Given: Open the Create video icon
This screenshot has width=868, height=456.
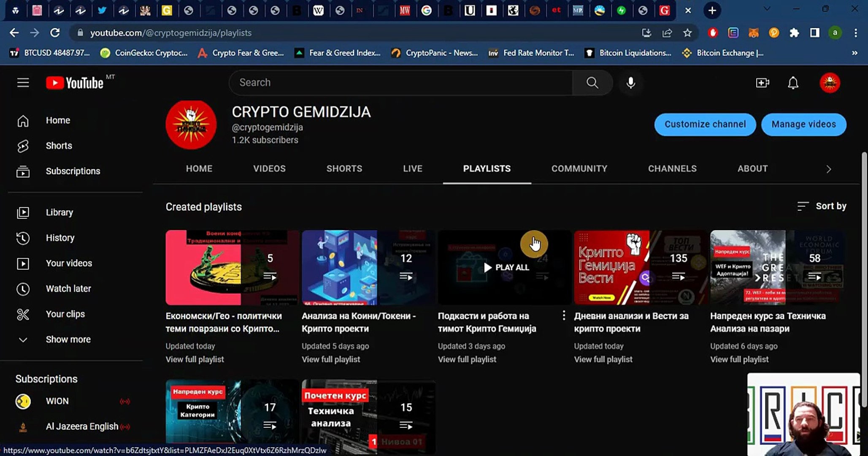Looking at the screenshot, I should [x=762, y=83].
